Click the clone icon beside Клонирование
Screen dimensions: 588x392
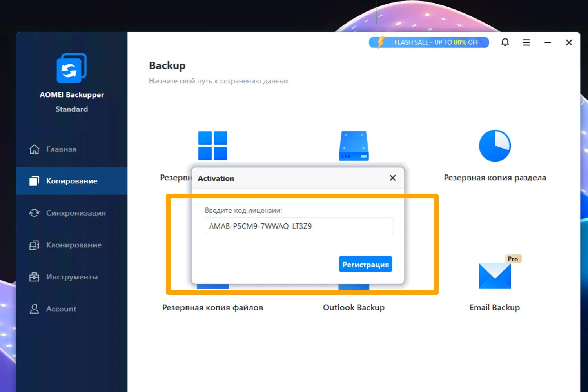coord(34,245)
